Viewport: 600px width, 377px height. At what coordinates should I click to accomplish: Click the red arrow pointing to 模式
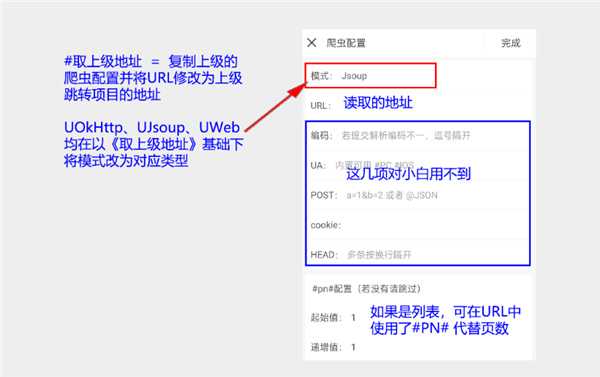[x=276, y=108]
